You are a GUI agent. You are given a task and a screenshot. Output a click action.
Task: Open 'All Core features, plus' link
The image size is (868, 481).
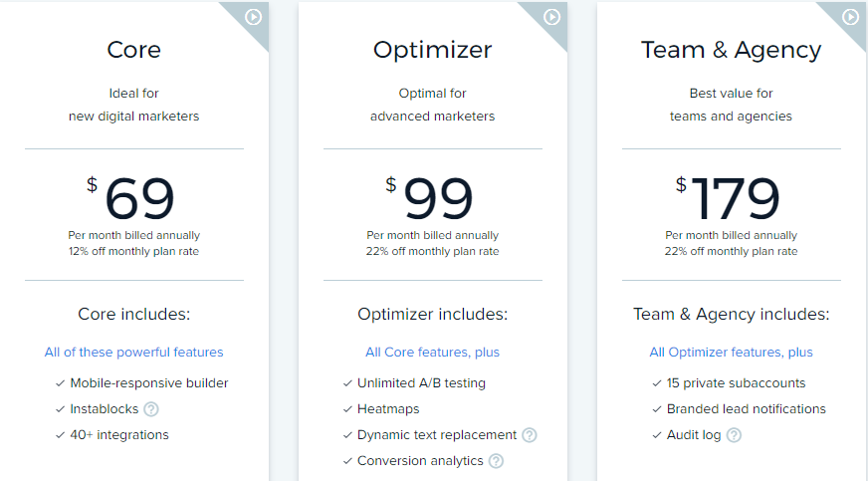[432, 352]
